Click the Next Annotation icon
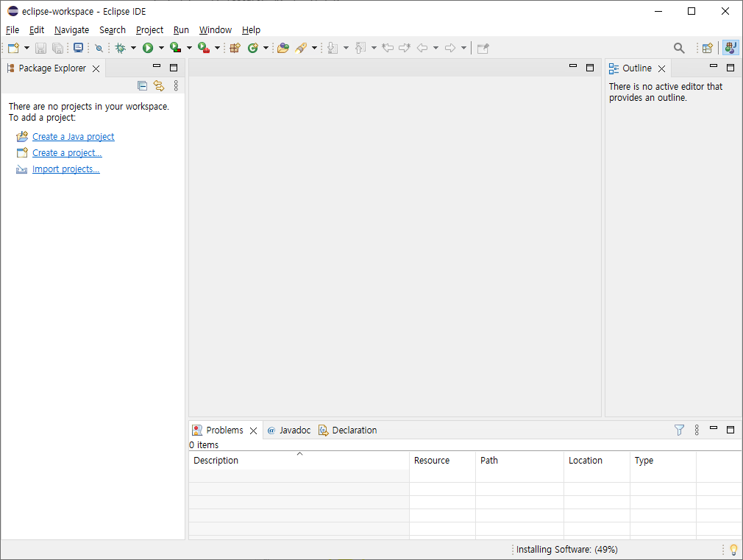The width and height of the screenshot is (743, 560). coord(333,48)
